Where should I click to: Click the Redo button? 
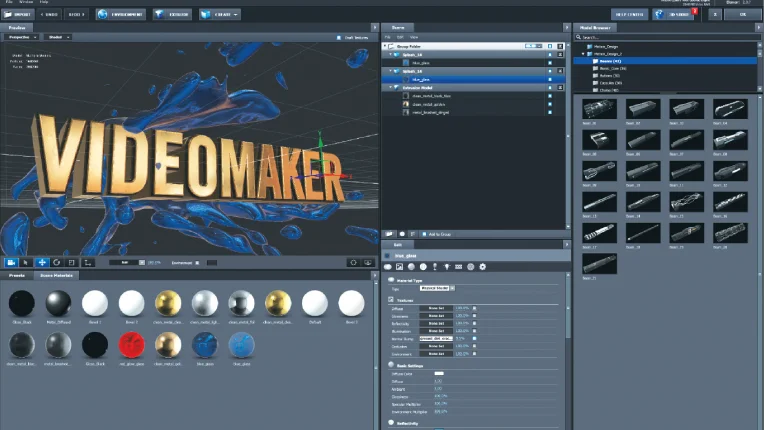(x=76, y=15)
